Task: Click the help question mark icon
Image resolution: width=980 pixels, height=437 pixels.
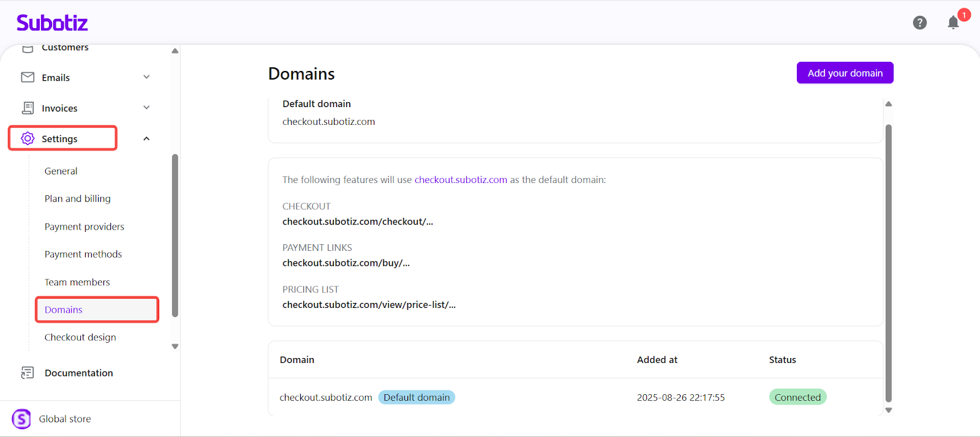Action: click(919, 23)
